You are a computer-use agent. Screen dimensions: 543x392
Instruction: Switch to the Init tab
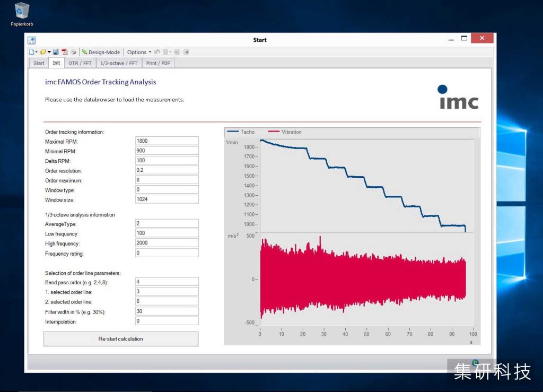[56, 63]
